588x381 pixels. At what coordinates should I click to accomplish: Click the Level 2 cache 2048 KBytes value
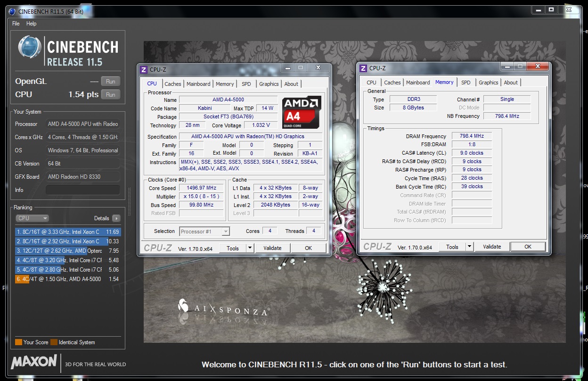pyautogui.click(x=276, y=205)
